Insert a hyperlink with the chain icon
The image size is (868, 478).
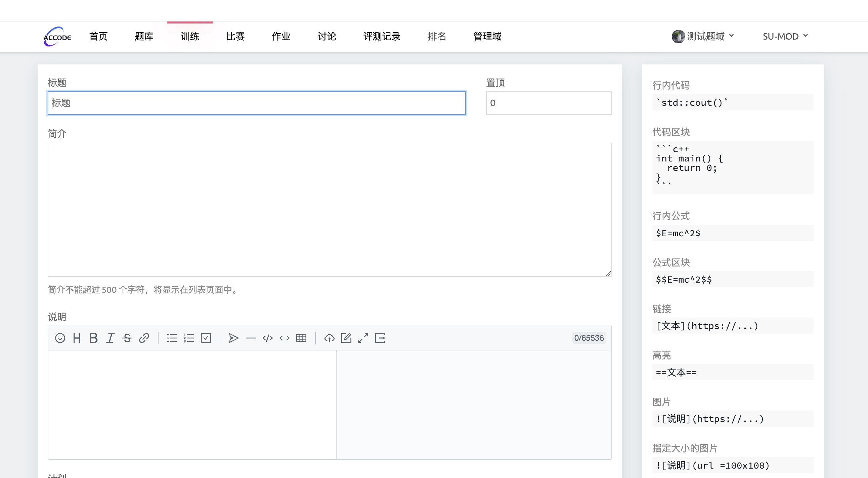(x=144, y=338)
